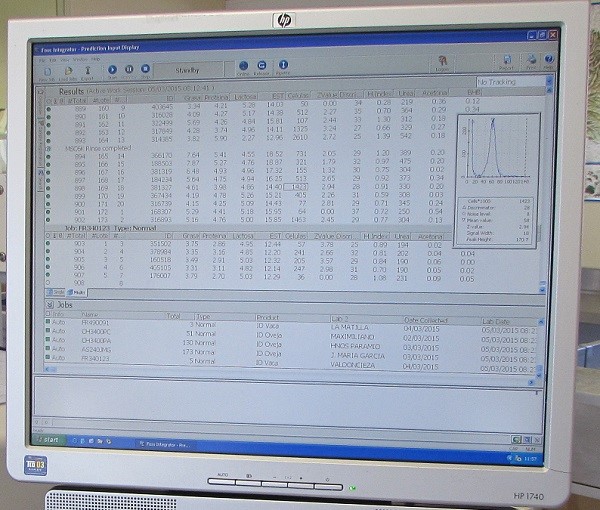
Task: Click the Release toolbar icon
Action: (263, 69)
